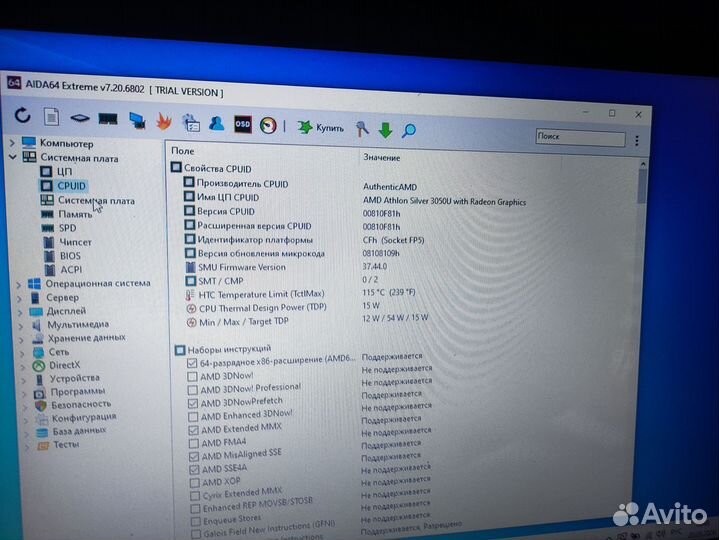
Task: Select the Свойства CPUID group header
Action: (x=211, y=168)
